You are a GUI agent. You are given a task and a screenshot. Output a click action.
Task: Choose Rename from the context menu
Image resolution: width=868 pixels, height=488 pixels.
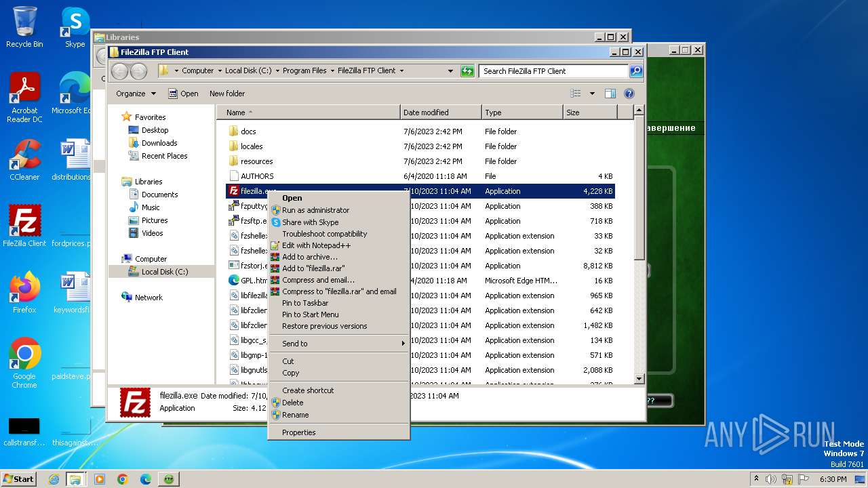pos(339,415)
